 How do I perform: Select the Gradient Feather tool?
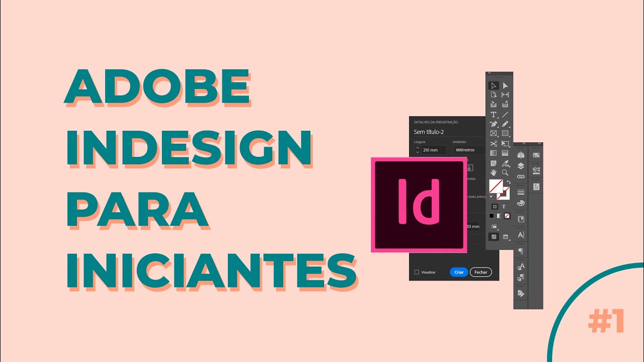(x=505, y=153)
